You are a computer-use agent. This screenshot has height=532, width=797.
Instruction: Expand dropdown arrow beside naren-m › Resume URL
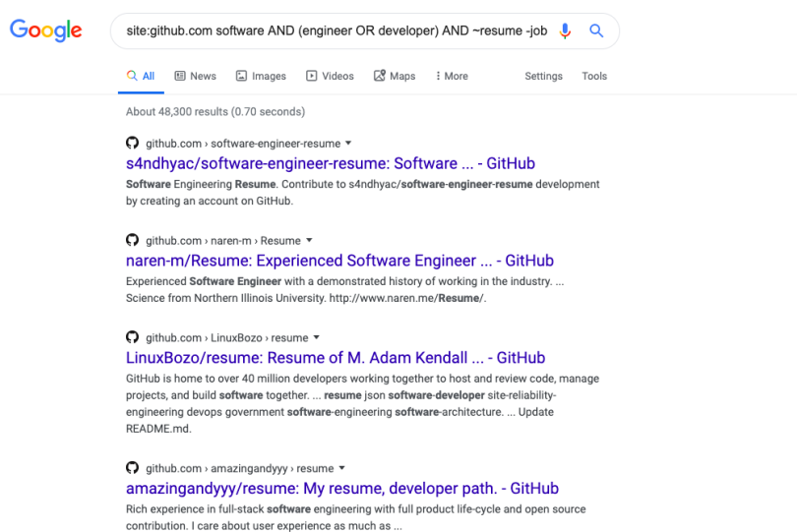point(309,240)
